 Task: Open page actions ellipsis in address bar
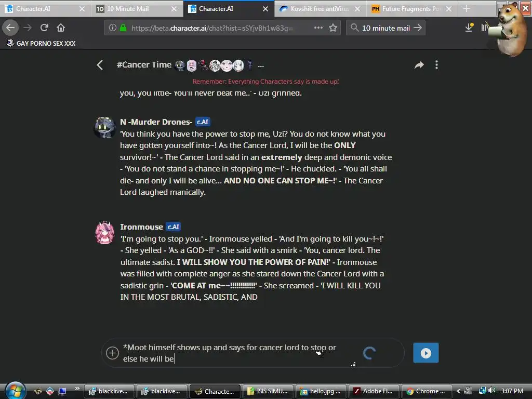pos(318,28)
